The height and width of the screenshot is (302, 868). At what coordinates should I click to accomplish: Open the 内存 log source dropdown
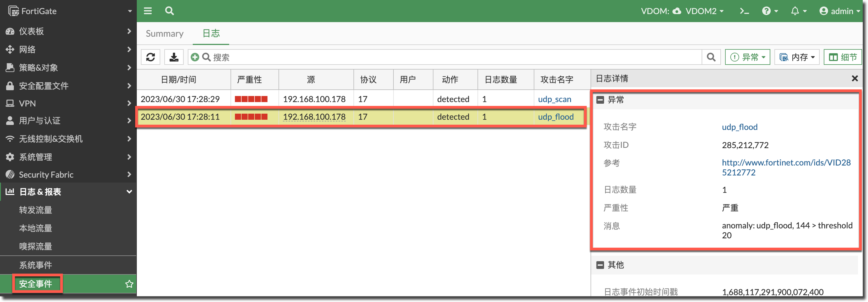pyautogui.click(x=797, y=57)
